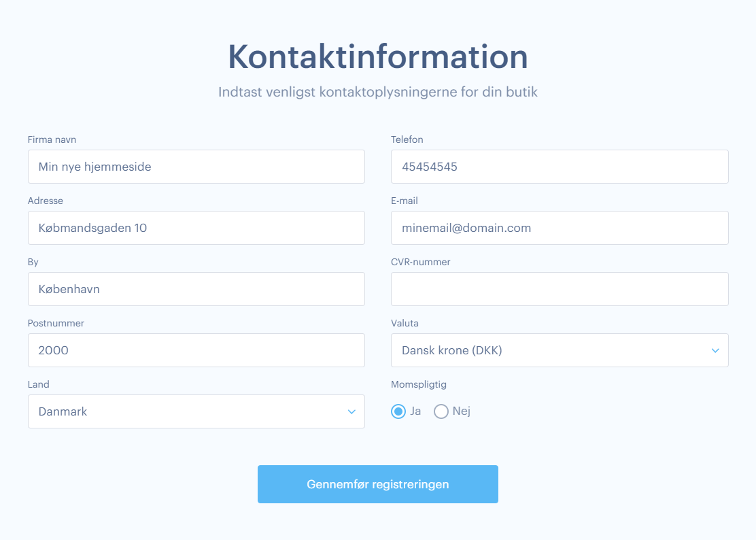Select the Ja radio button for Momspligtig
756x540 pixels.
point(398,411)
